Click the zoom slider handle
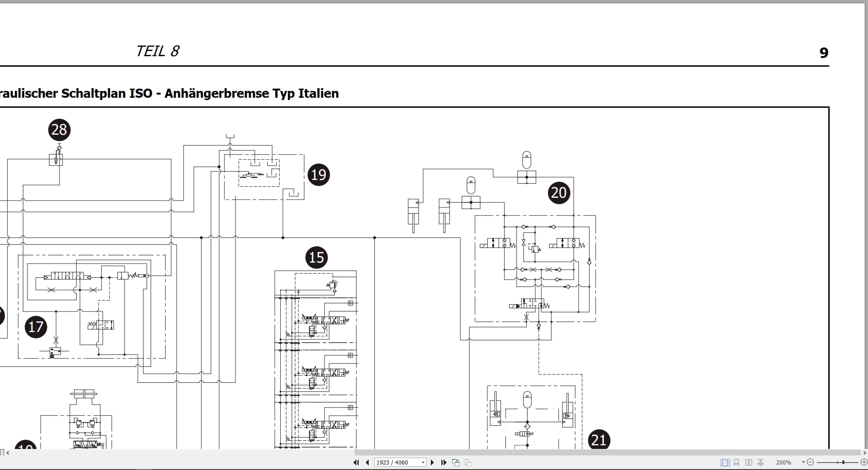The height and width of the screenshot is (470, 868). tap(843, 462)
